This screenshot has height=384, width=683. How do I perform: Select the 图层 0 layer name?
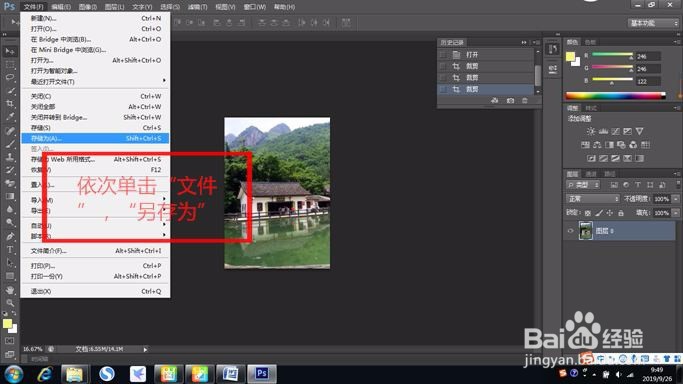pyautogui.click(x=604, y=231)
